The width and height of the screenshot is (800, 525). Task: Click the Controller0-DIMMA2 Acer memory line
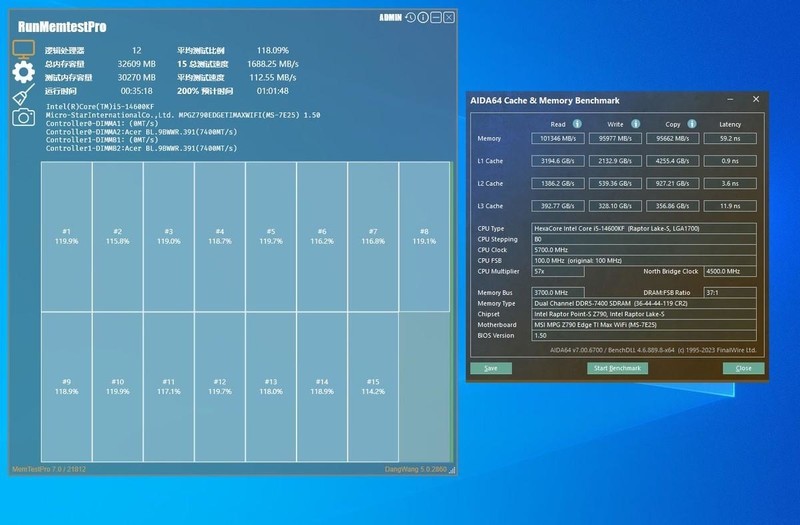pyautogui.click(x=141, y=132)
